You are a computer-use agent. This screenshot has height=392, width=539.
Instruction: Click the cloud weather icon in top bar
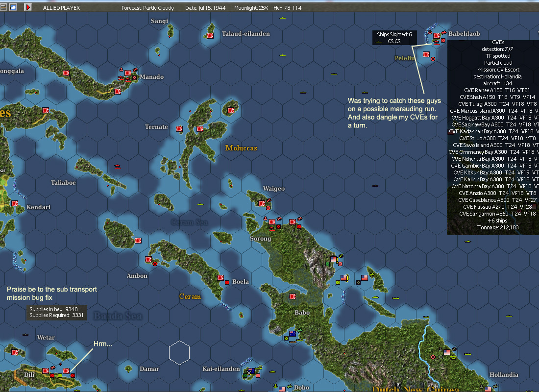13,7
